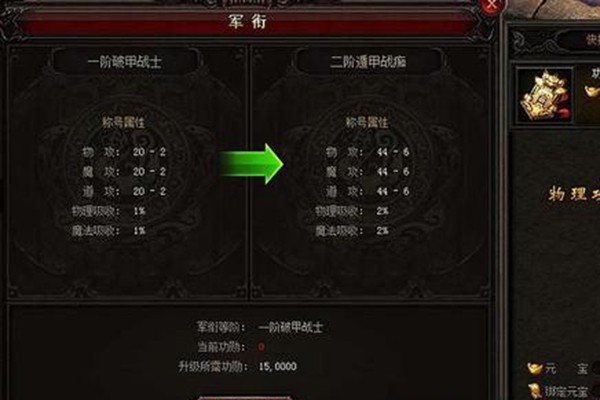
Task: Click the 物攻 20-2 stat line
Action: point(124,152)
